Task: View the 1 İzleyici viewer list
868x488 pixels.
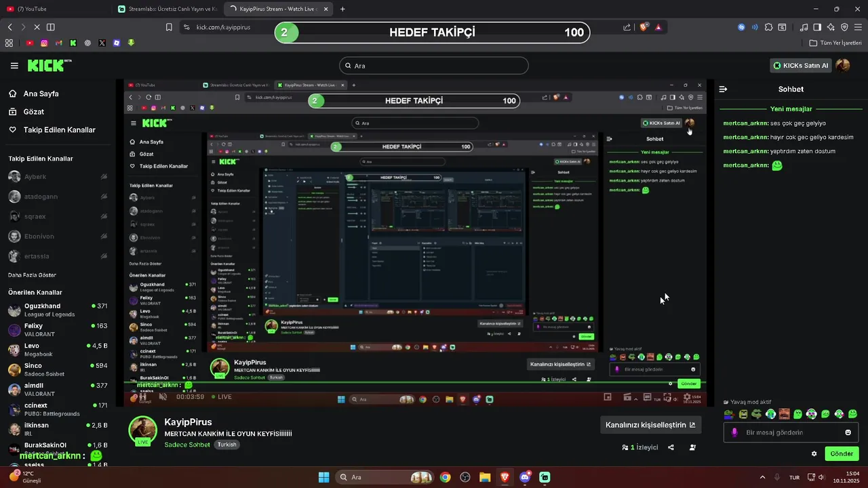Action: (x=639, y=447)
